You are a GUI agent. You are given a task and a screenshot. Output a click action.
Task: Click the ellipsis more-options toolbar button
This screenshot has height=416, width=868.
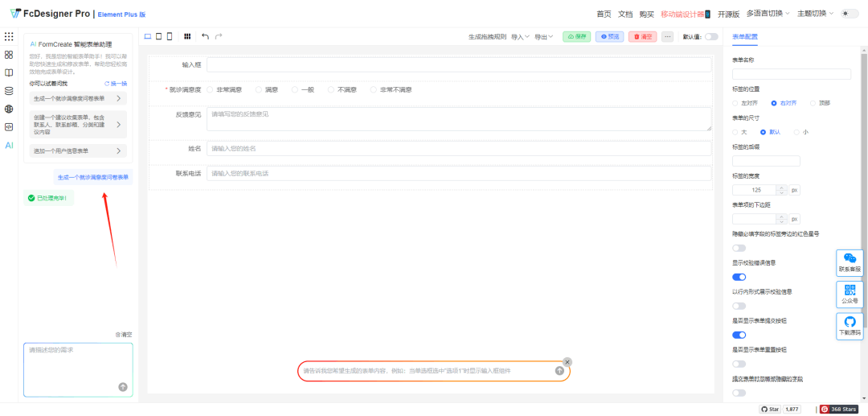pyautogui.click(x=668, y=36)
